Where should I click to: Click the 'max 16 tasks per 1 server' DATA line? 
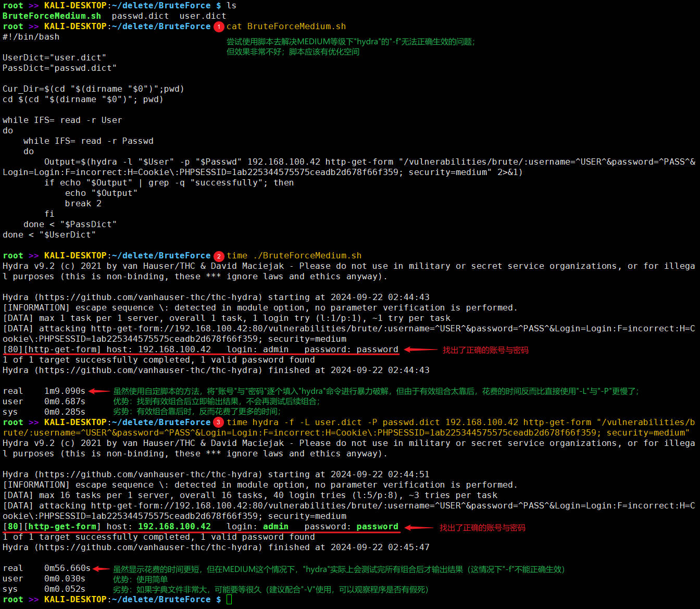coord(250,495)
